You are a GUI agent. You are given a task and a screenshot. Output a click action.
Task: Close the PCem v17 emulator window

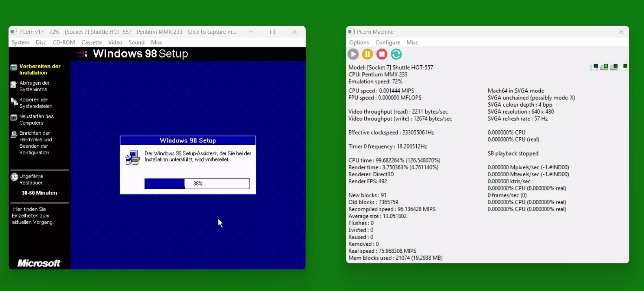295,32
